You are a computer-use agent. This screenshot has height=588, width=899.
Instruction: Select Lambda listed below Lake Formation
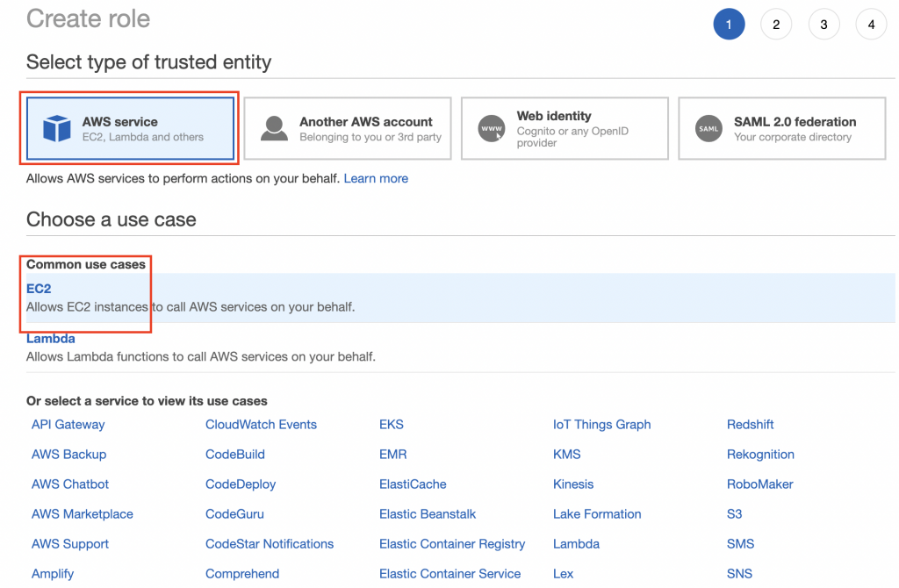[x=576, y=544]
